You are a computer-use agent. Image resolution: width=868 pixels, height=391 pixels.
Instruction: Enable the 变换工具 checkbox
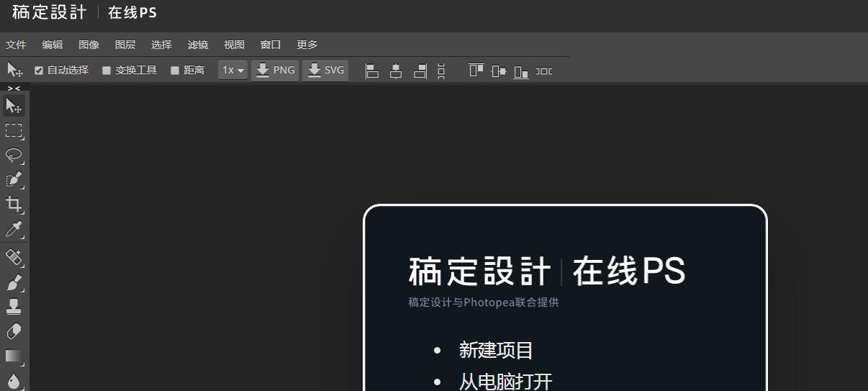click(107, 71)
